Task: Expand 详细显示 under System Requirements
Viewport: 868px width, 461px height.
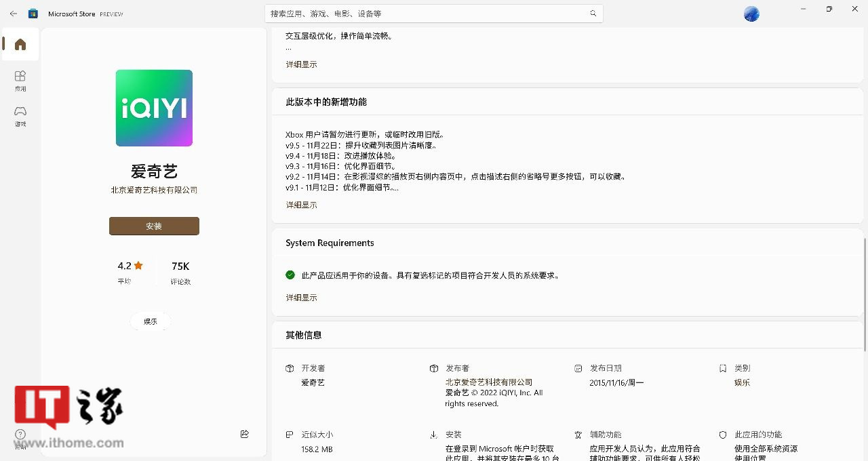Action: pos(301,297)
